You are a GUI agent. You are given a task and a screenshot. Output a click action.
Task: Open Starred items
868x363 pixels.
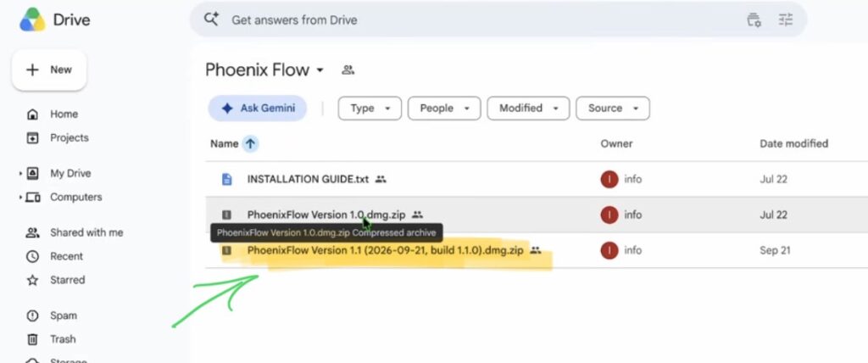[x=68, y=281]
